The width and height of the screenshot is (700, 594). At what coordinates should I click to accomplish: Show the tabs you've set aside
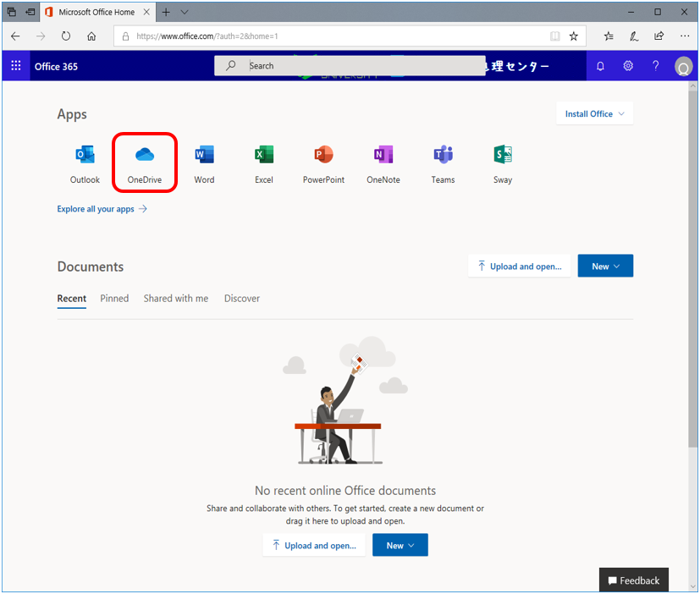(x=12, y=12)
